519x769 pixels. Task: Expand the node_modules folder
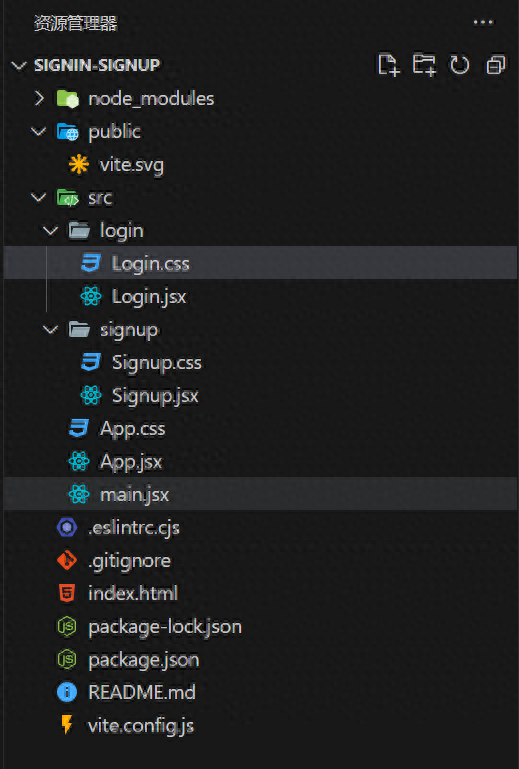point(40,99)
